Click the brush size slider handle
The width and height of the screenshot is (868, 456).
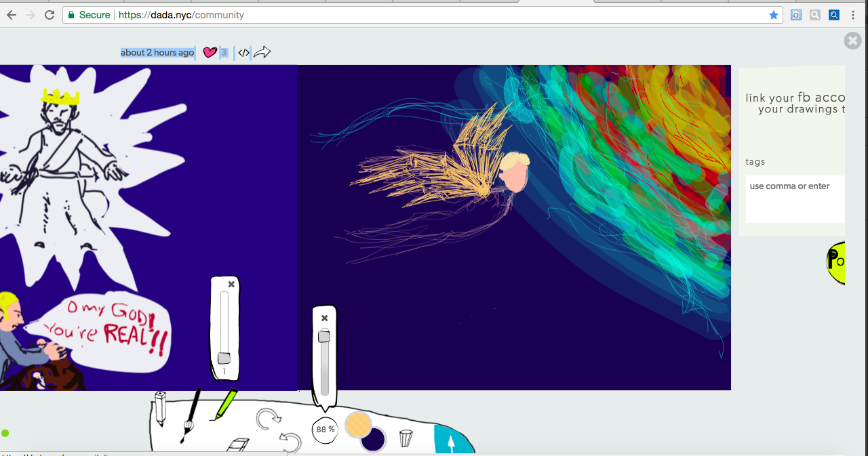click(224, 358)
